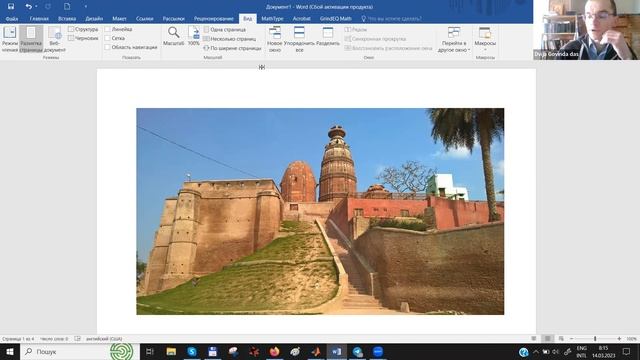The height and width of the screenshot is (360, 640).
Task: Open the notifications action center
Action: 627,351
